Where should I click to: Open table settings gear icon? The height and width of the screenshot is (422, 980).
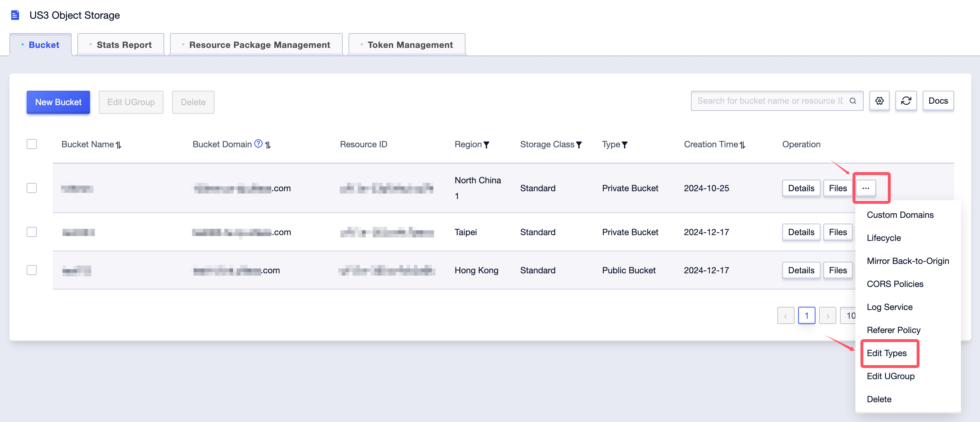879,101
